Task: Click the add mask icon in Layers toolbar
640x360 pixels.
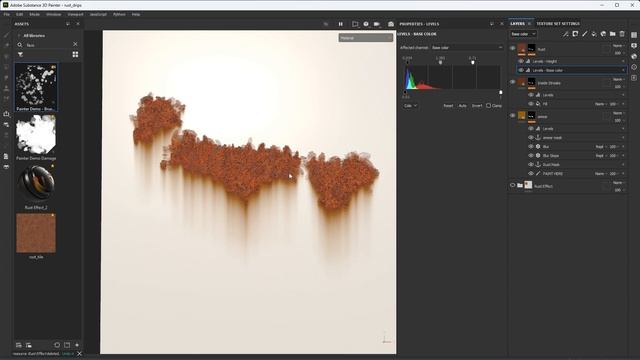Action: point(575,34)
